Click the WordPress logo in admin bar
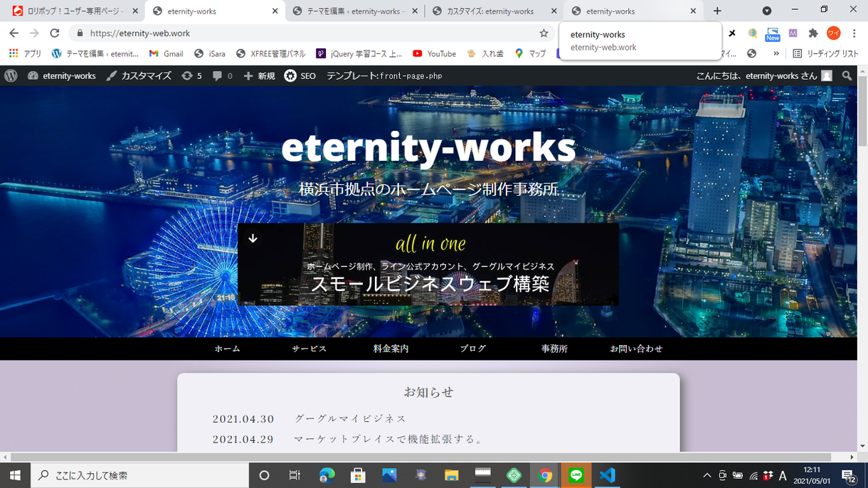The height and width of the screenshot is (488, 868). 11,75
